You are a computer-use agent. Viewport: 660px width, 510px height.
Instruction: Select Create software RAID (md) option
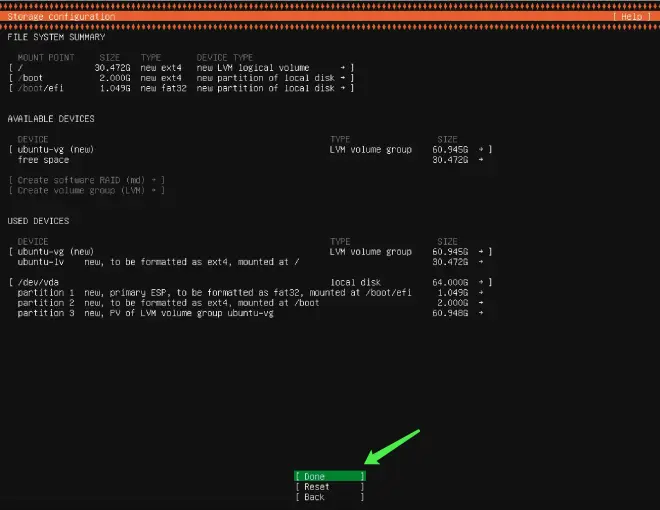[x=87, y=180]
